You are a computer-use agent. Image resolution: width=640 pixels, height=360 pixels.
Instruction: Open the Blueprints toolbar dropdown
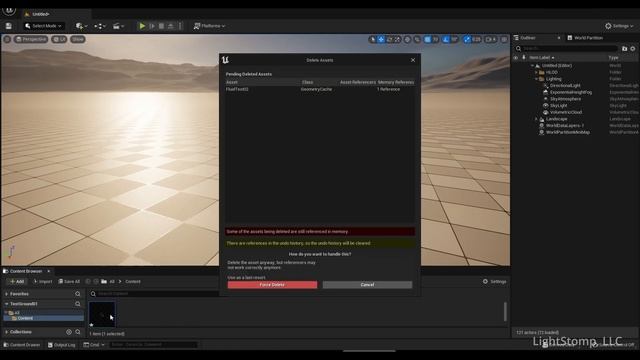[100, 26]
